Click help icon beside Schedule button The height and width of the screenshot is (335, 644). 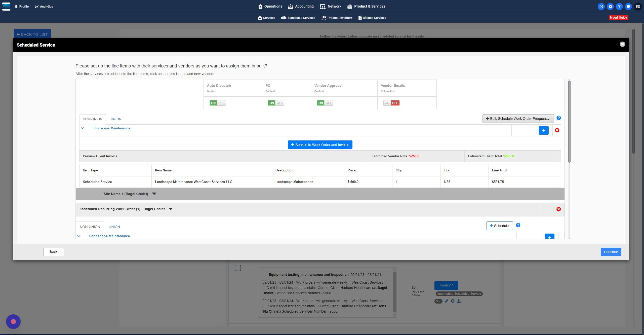click(518, 225)
